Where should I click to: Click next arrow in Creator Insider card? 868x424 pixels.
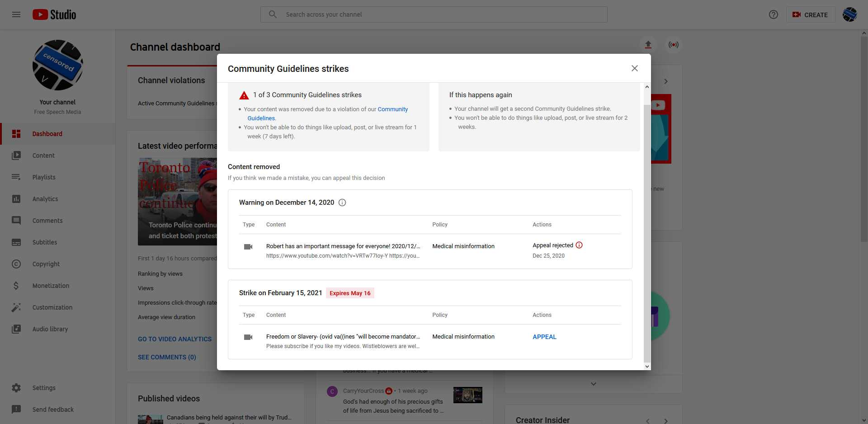click(666, 421)
